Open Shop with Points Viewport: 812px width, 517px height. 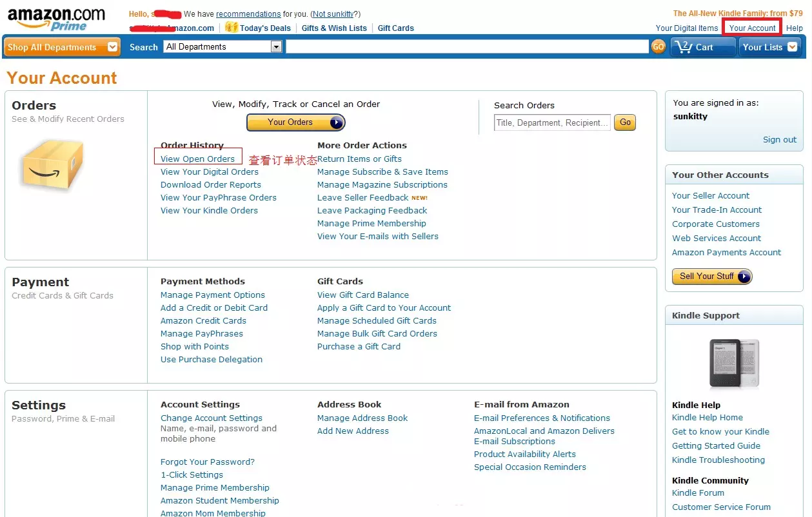pos(195,346)
